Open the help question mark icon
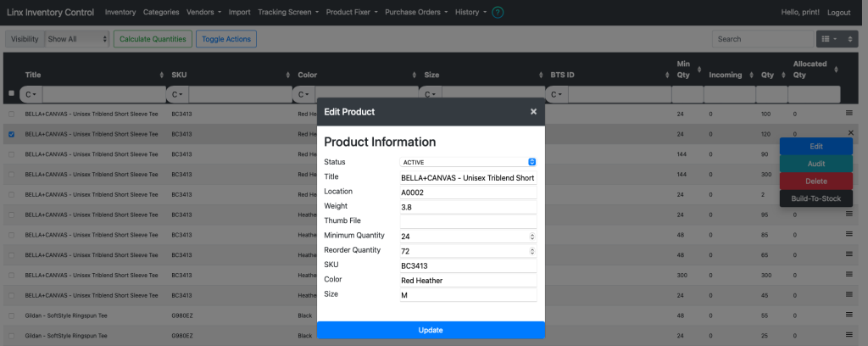868x346 pixels. pos(498,12)
